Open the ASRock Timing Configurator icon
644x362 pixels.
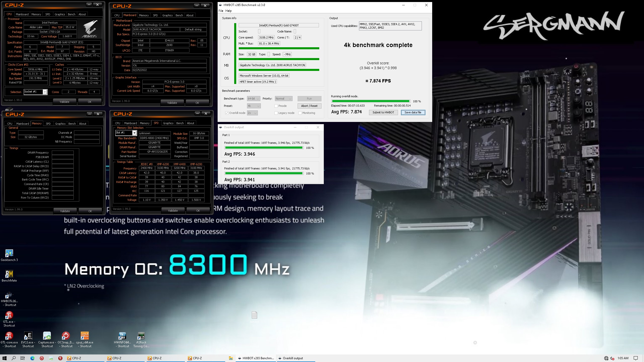(141, 340)
